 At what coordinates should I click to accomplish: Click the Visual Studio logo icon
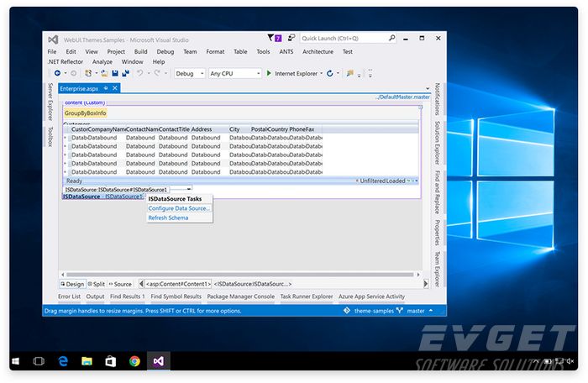pyautogui.click(x=53, y=39)
